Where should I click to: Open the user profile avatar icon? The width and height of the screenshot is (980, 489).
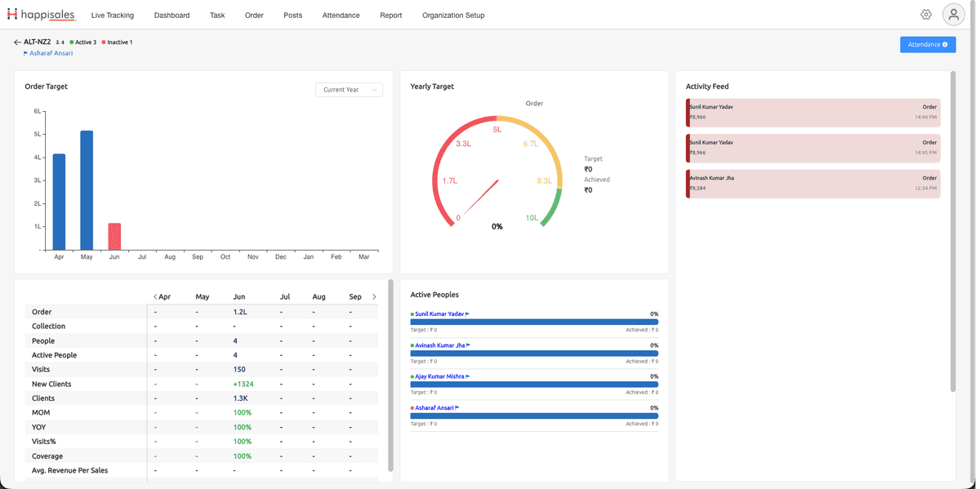pyautogui.click(x=953, y=15)
